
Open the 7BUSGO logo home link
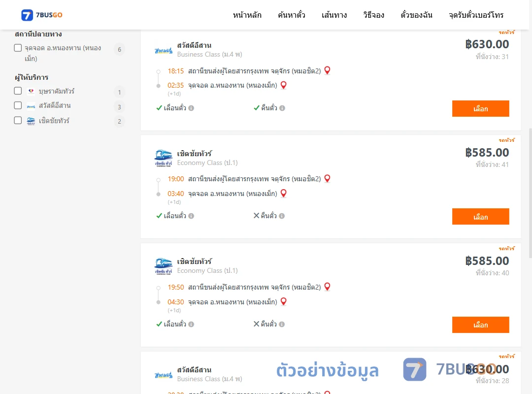point(42,15)
